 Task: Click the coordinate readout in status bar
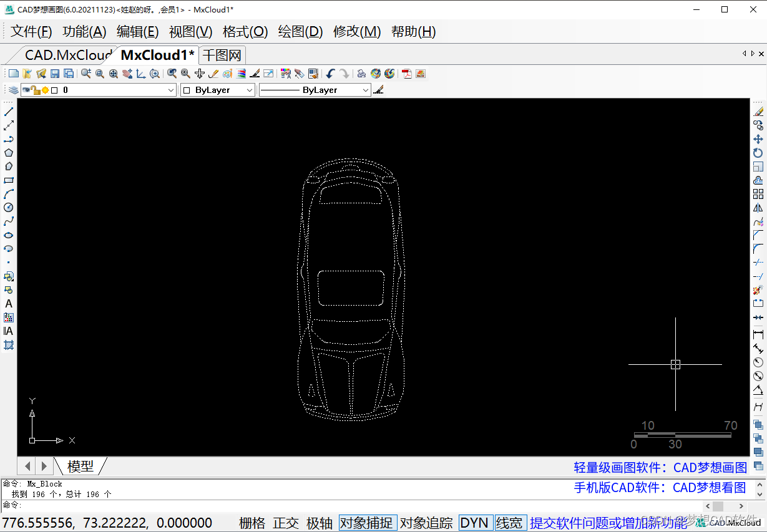point(107,523)
